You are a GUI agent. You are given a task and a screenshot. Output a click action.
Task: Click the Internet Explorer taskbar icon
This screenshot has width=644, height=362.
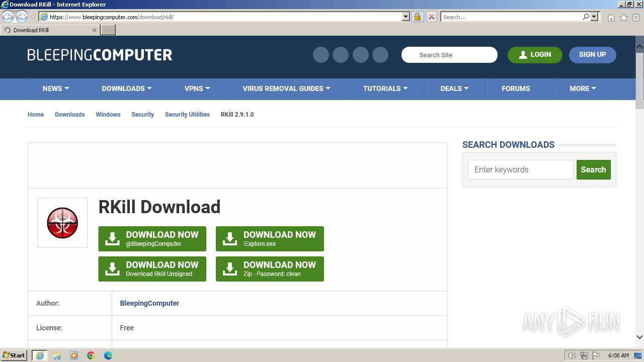(x=40, y=355)
